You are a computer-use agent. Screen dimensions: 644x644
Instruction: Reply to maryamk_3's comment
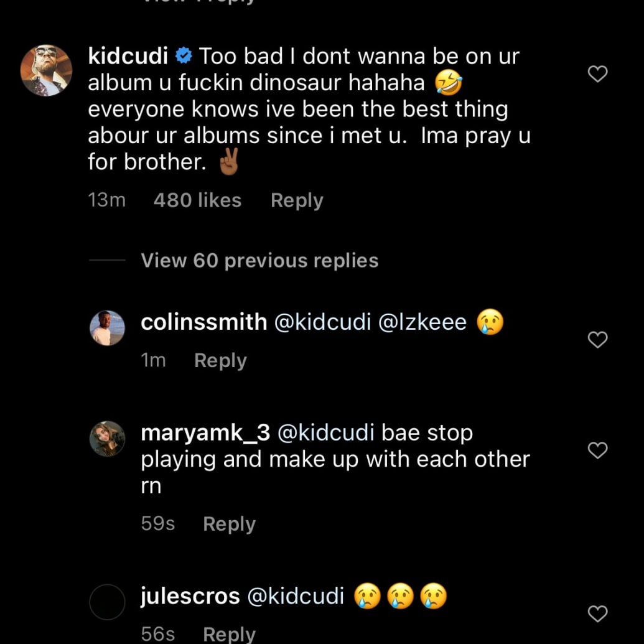coord(229,524)
